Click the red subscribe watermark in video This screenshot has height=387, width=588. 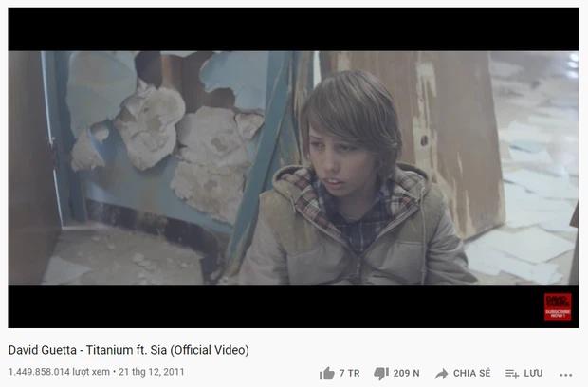point(558,306)
